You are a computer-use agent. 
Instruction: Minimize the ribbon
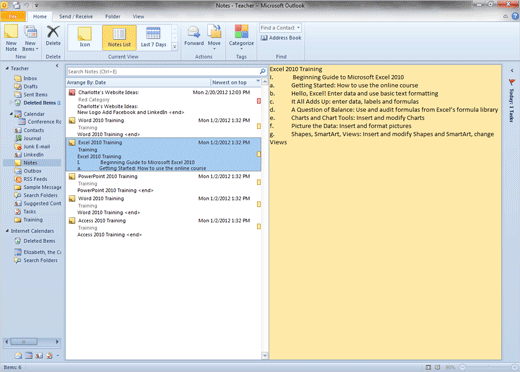505,16
